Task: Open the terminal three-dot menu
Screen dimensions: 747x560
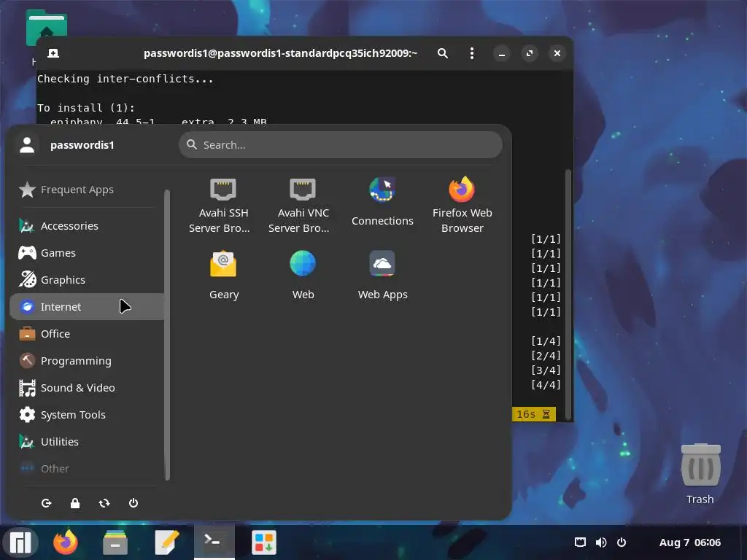Action: click(472, 53)
